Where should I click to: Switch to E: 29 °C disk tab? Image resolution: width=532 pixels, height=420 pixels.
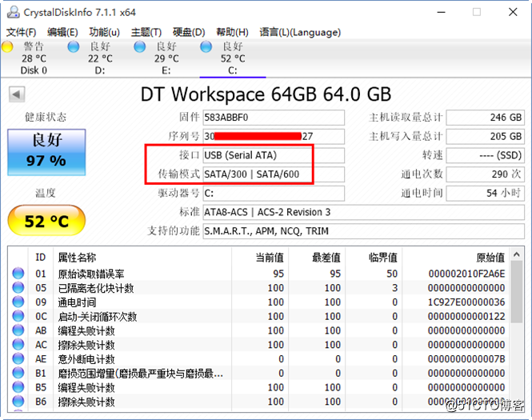pyautogui.click(x=166, y=58)
